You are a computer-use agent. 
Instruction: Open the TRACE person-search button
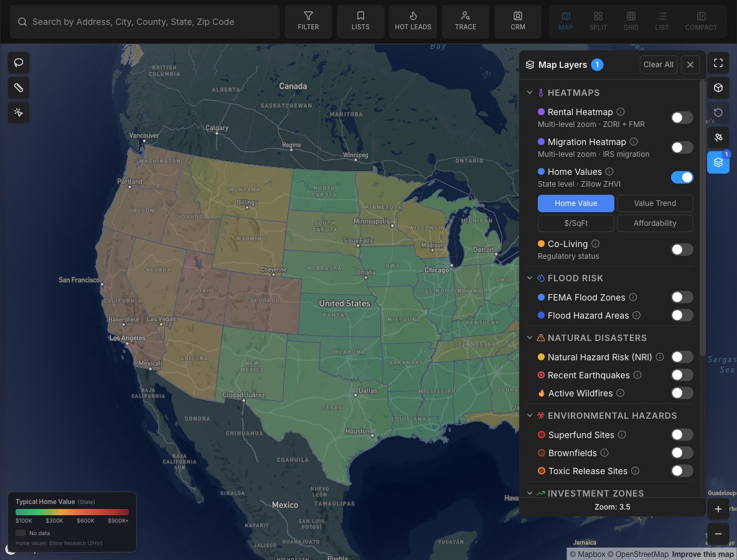click(x=466, y=22)
